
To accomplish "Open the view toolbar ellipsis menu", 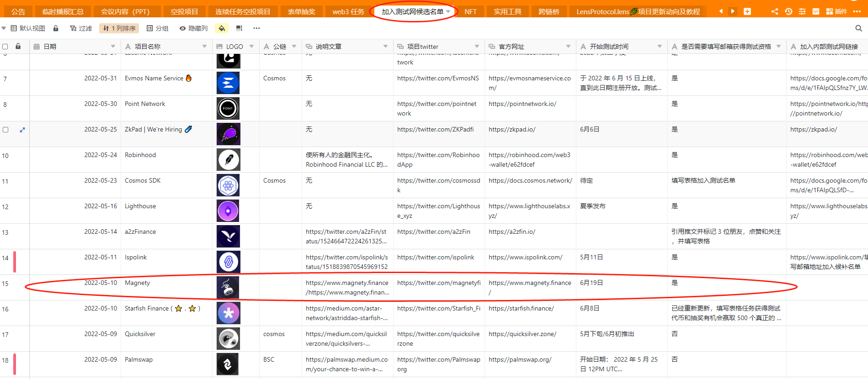I will (256, 28).
